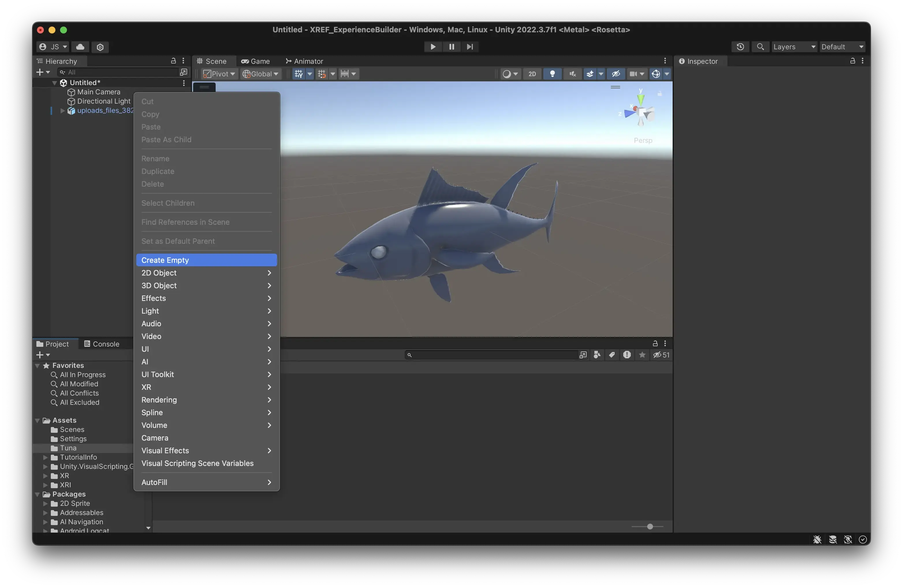Click the Step frame button
Image resolution: width=903 pixels, height=588 pixels.
click(x=470, y=47)
